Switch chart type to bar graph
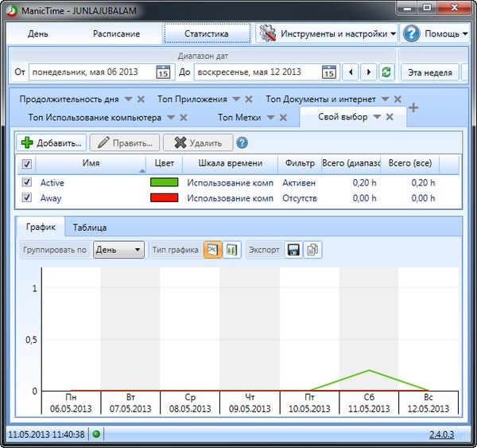Screen dimensions: 477x448 click(x=231, y=250)
